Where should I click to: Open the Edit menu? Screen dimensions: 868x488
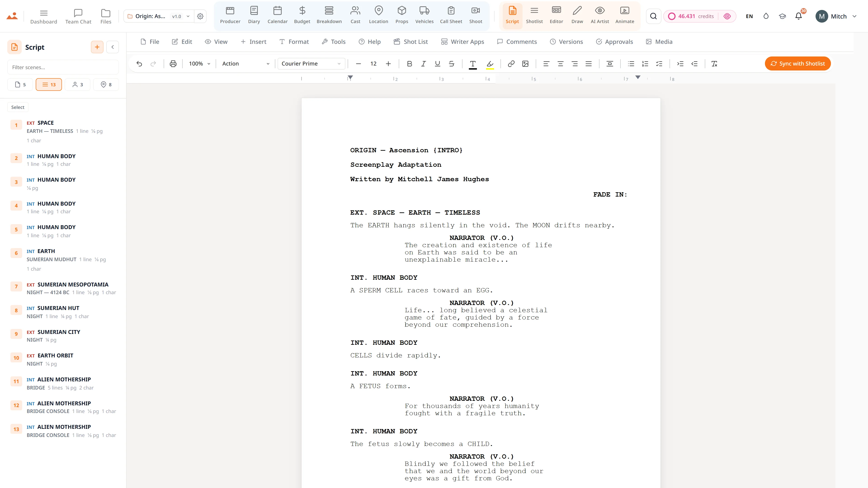182,42
